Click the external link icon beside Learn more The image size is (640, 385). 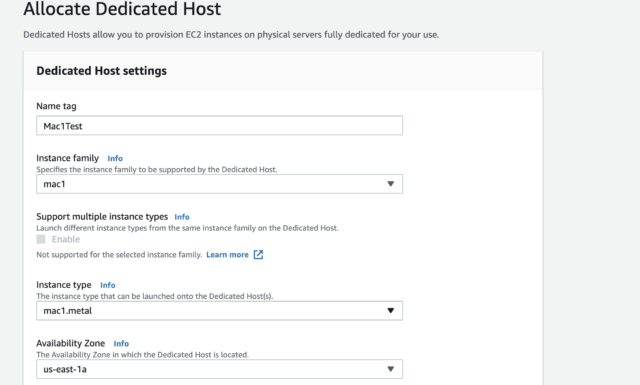[x=258, y=255]
